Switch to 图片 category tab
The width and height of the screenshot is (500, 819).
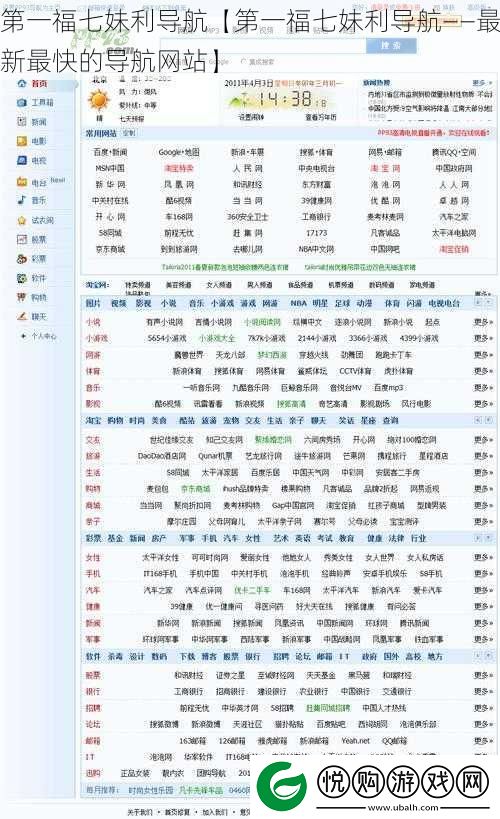93,303
